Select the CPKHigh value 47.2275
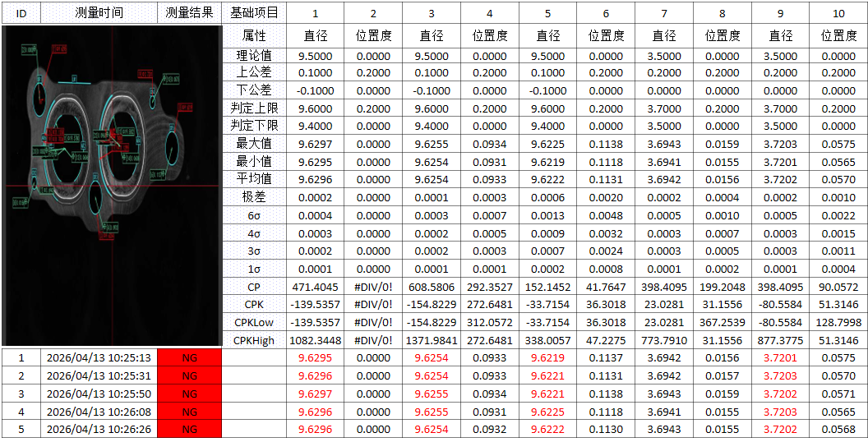This screenshot has width=868, height=442. pos(606,339)
